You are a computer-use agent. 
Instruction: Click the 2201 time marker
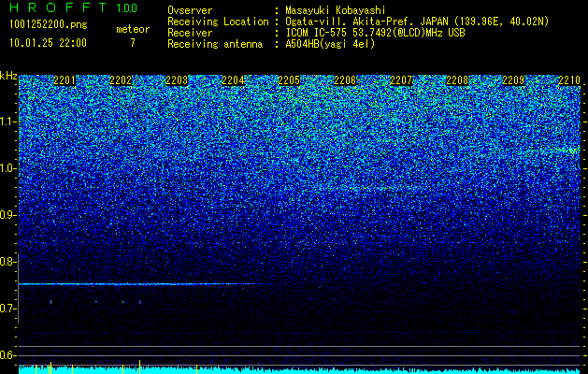pyautogui.click(x=65, y=80)
